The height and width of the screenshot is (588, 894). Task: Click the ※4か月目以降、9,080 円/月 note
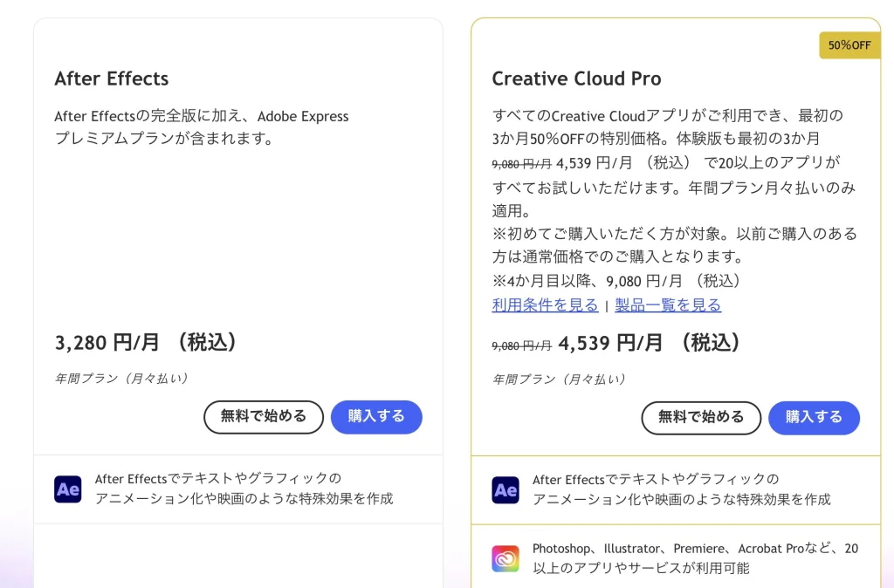[x=617, y=281]
